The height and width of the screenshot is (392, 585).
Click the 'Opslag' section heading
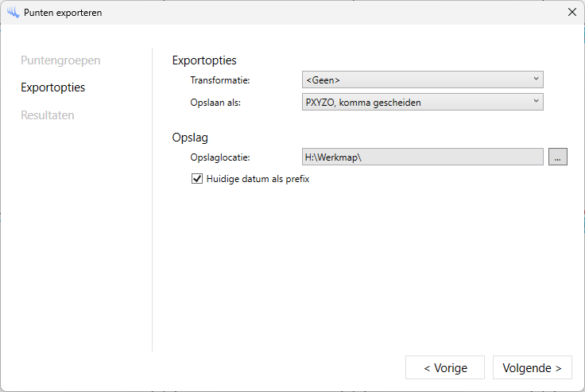coord(190,138)
